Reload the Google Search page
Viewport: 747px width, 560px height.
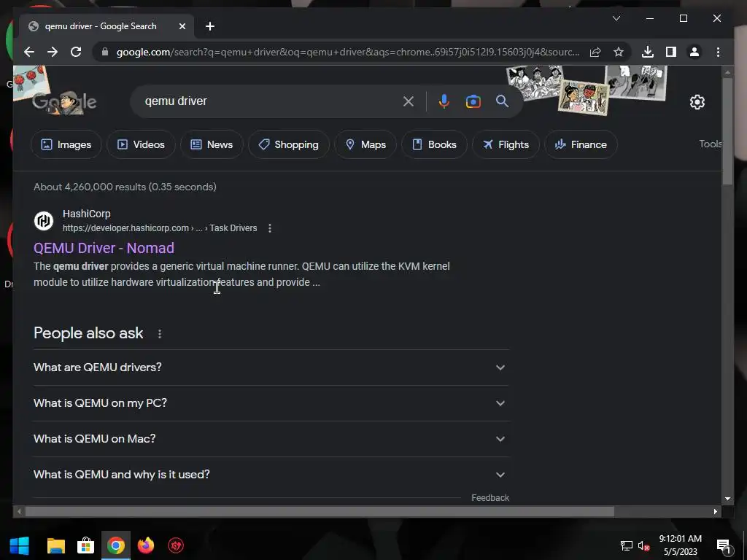(x=76, y=52)
